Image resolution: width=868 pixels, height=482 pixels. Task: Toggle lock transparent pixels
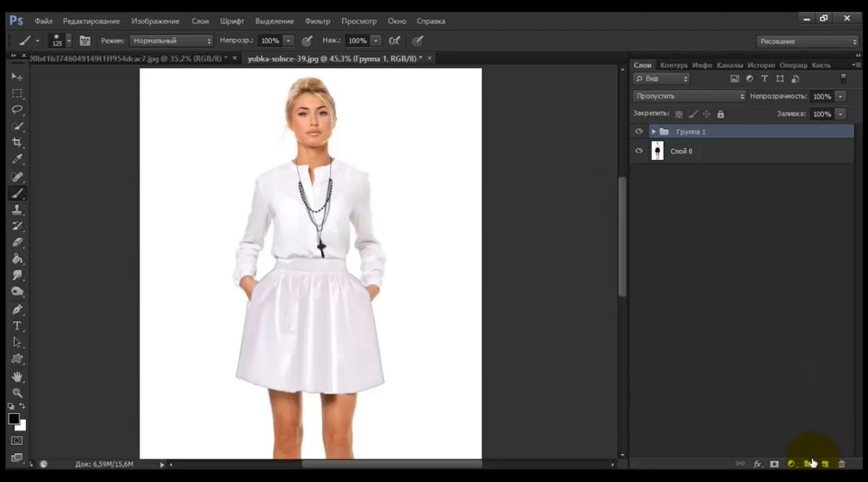[x=678, y=114]
